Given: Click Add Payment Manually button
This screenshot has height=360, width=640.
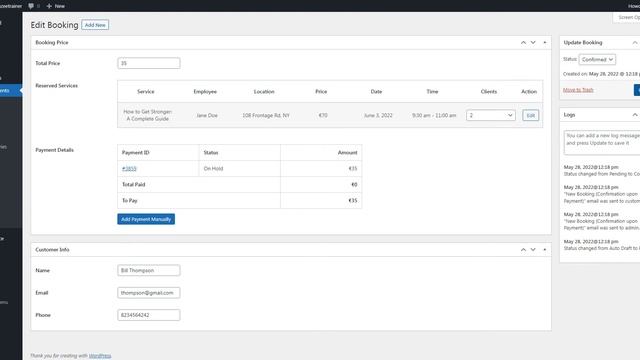Looking at the screenshot, I should coord(146,219).
